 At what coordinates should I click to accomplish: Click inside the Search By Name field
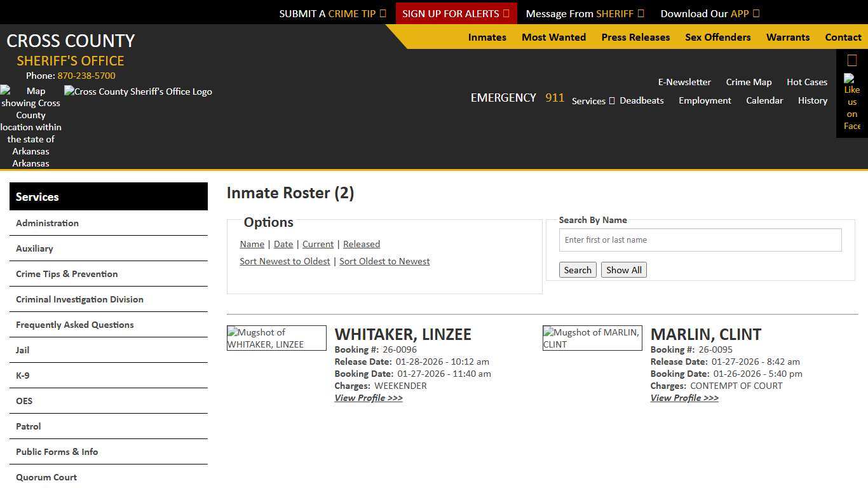700,240
